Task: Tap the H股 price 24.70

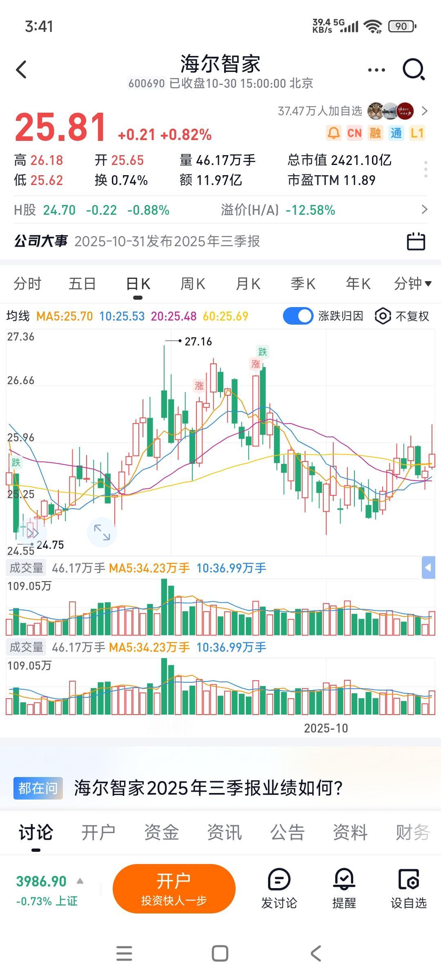Action: click(60, 210)
